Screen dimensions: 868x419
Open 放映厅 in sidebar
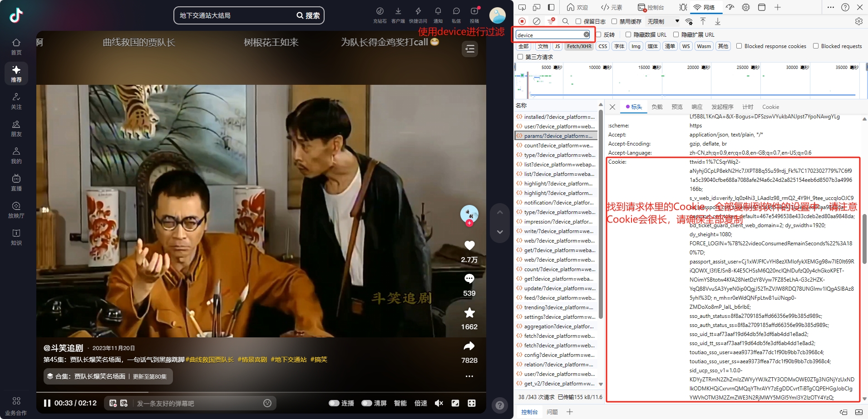pos(16,209)
